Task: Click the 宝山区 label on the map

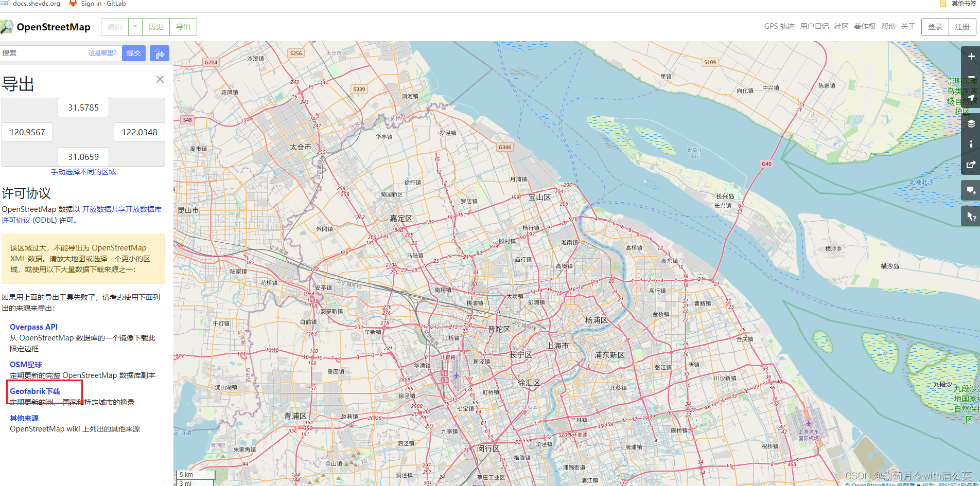Action: click(539, 197)
